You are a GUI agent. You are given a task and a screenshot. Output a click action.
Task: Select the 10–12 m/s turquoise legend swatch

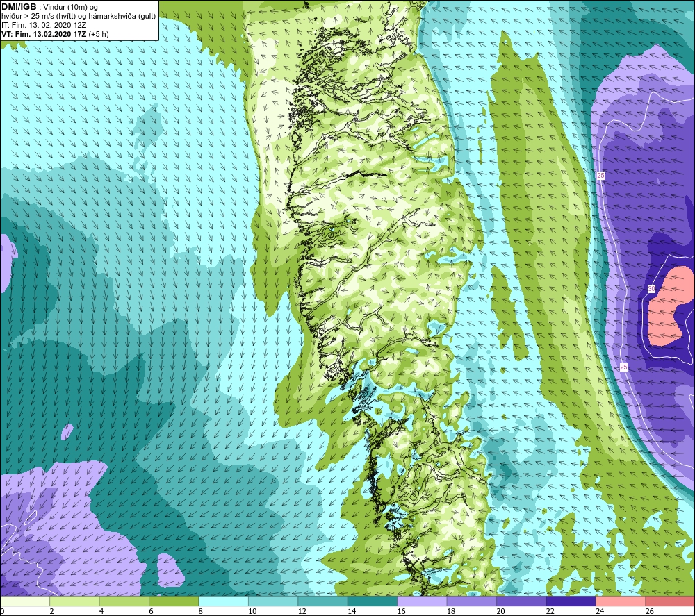[x=273, y=601]
